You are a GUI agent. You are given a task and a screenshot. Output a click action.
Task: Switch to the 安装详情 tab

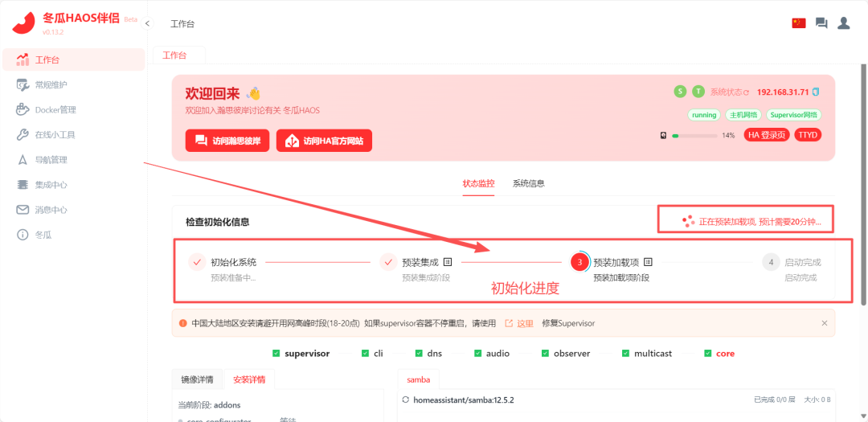249,379
